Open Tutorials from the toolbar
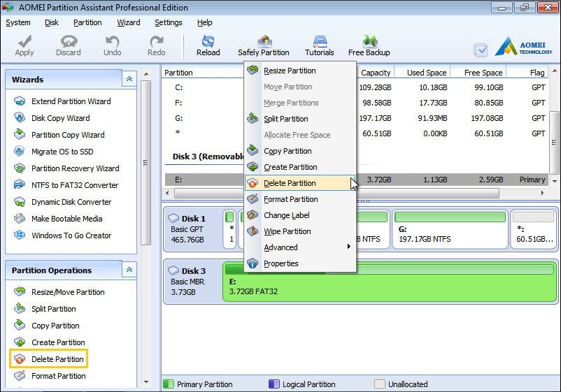 coord(320,45)
